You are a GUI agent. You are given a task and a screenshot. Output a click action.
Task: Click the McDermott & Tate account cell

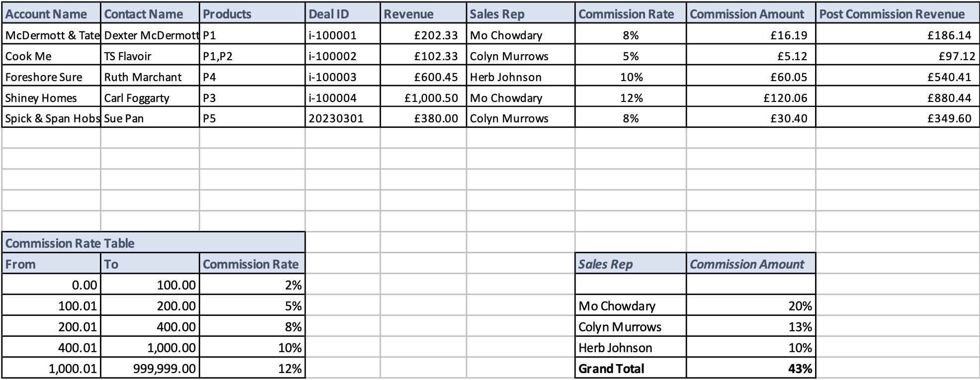click(x=51, y=35)
